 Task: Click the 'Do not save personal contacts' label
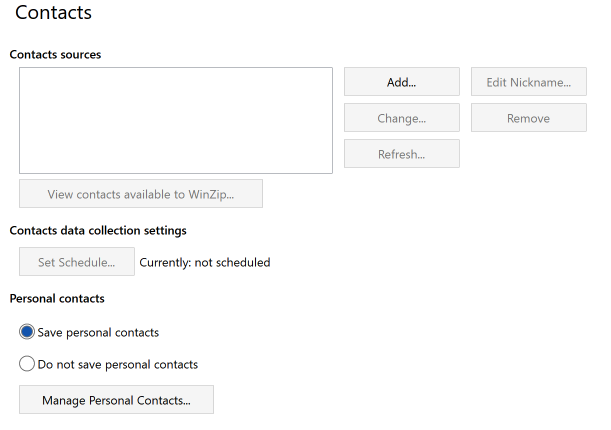[x=118, y=365]
